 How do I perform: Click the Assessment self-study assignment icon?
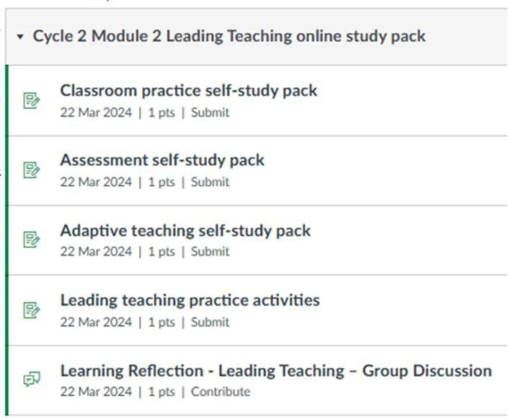31,170
